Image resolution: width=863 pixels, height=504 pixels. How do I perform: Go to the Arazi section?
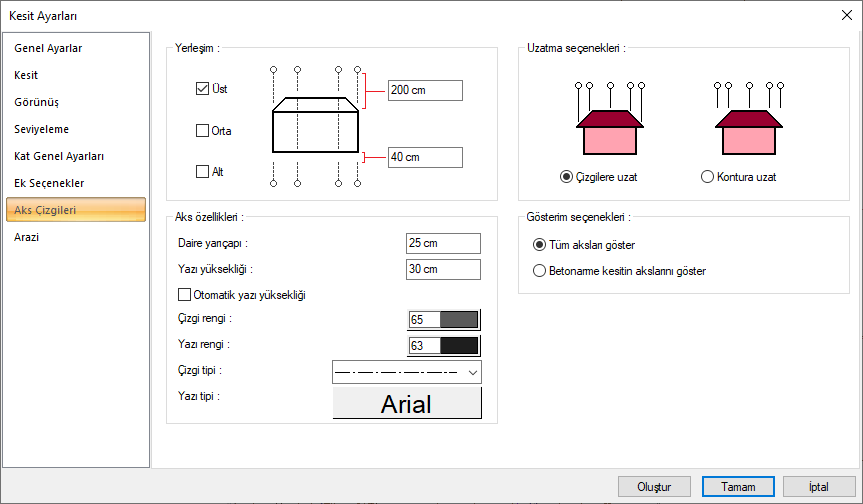27,237
